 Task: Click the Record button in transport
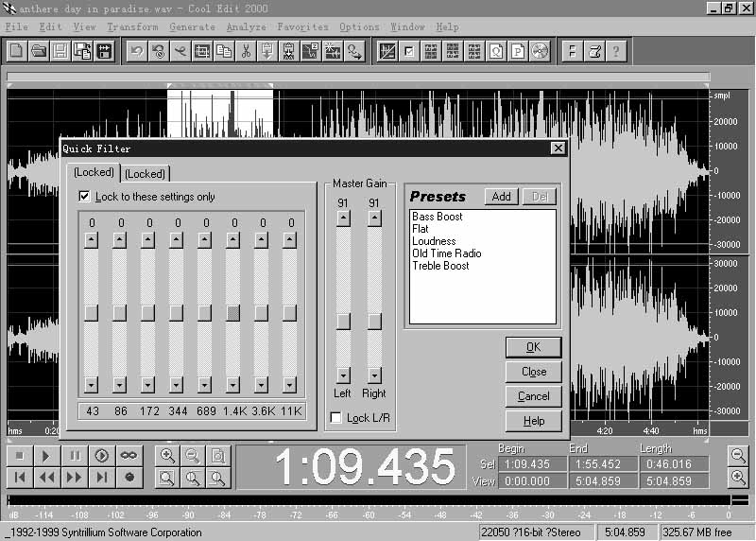(x=129, y=478)
